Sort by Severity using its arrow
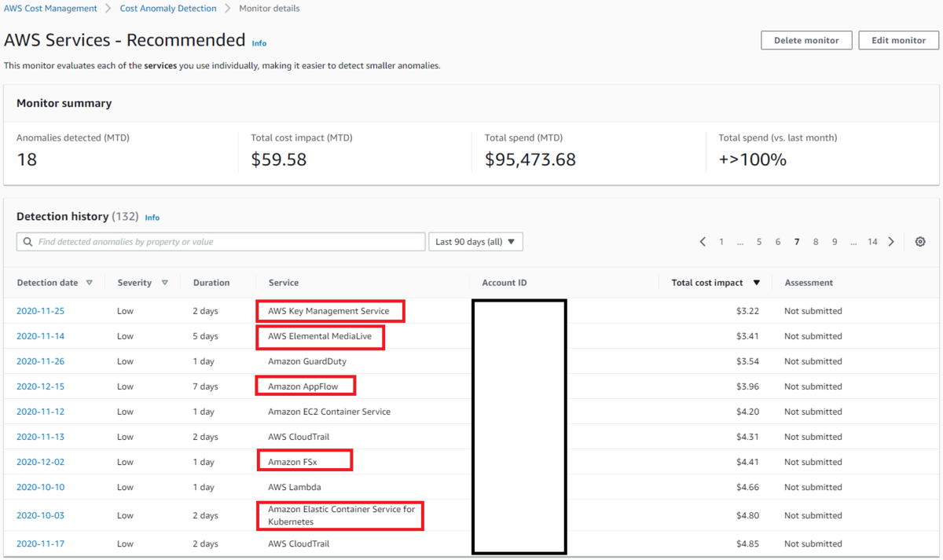Screen dimensions: 943x560 165,283
